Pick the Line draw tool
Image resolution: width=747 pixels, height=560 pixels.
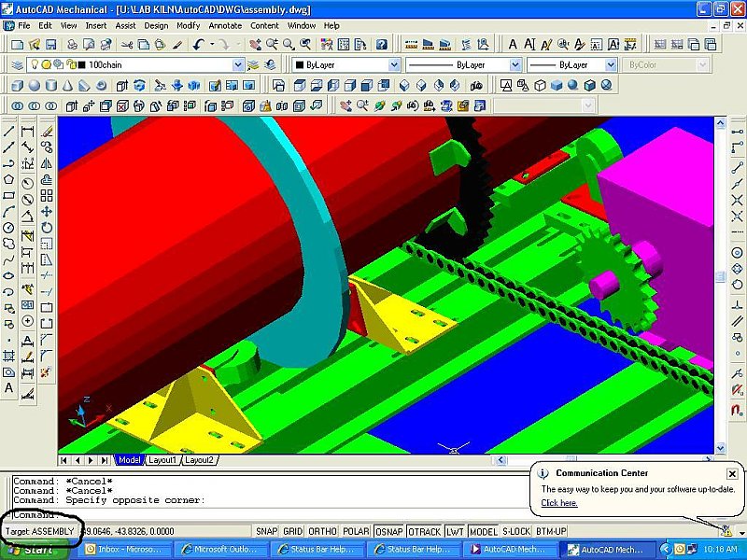[x=8, y=132]
